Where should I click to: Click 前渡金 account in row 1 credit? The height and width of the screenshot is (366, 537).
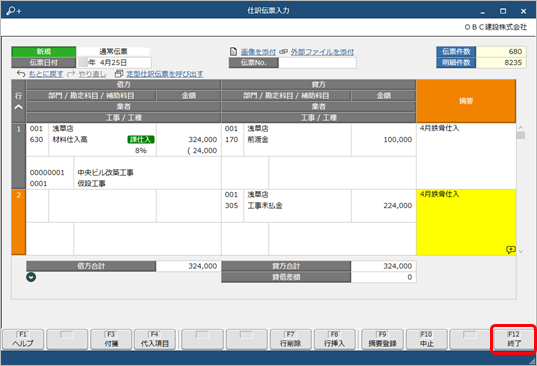(258, 139)
